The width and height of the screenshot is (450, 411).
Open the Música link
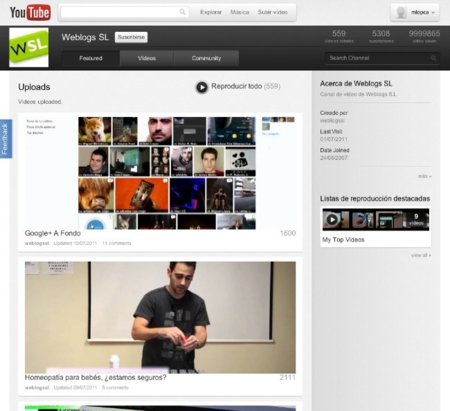pyautogui.click(x=240, y=12)
